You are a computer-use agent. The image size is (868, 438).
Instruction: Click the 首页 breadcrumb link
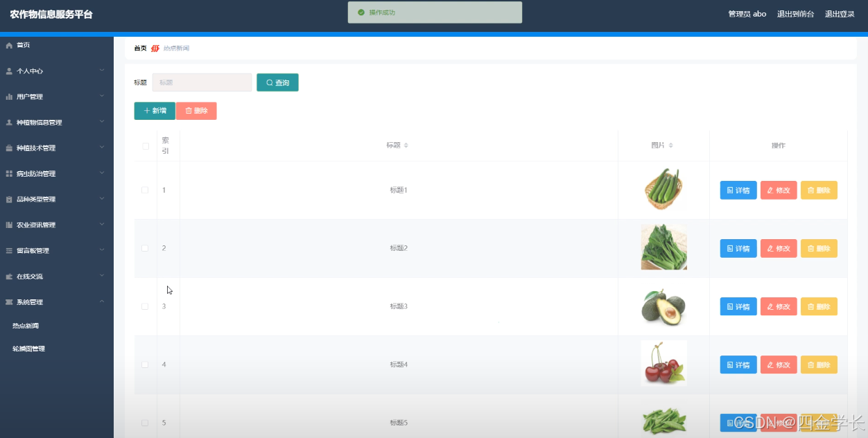[x=140, y=49]
